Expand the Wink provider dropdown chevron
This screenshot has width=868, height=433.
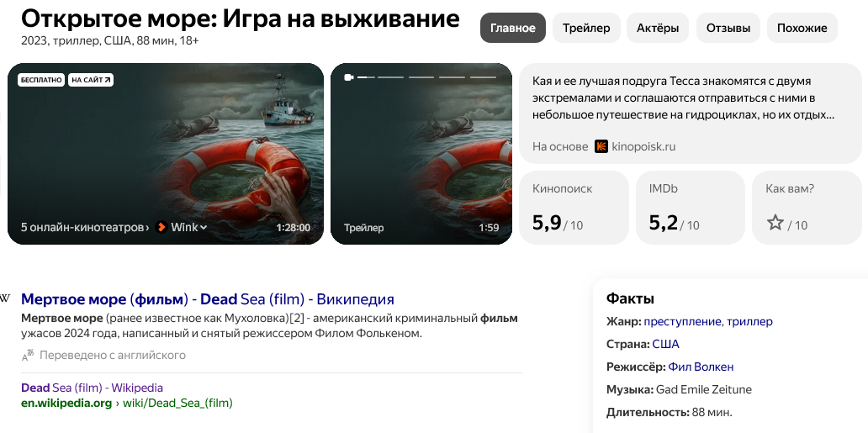click(204, 228)
